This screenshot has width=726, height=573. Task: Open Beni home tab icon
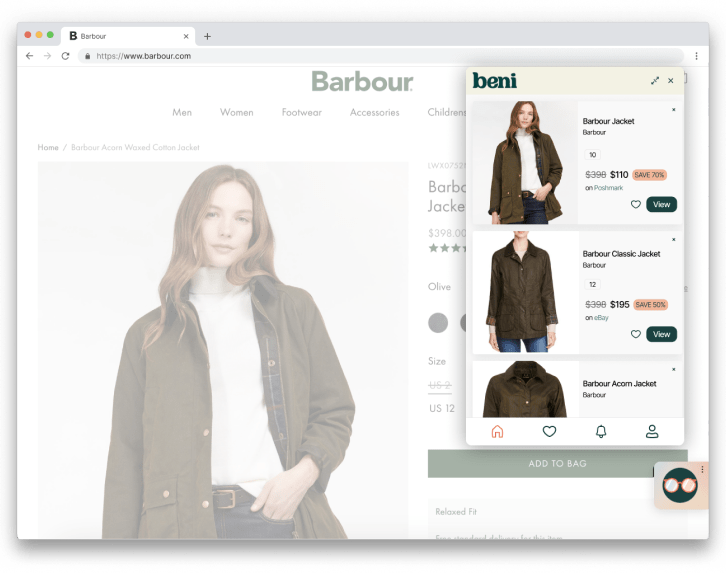[x=497, y=431]
